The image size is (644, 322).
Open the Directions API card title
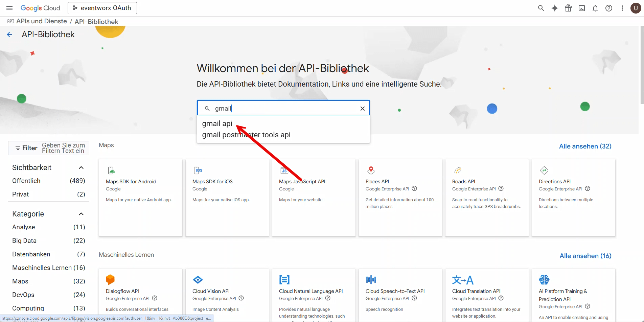[555, 182]
